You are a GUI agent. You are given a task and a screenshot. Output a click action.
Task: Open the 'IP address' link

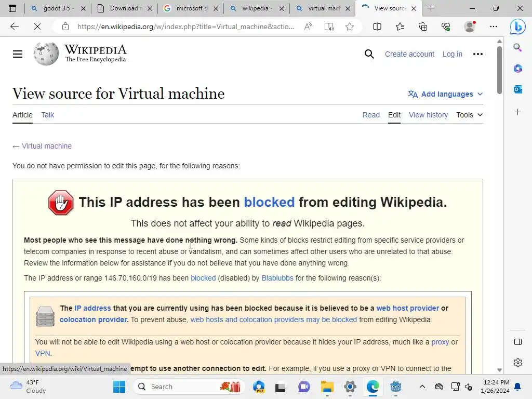pos(92,308)
